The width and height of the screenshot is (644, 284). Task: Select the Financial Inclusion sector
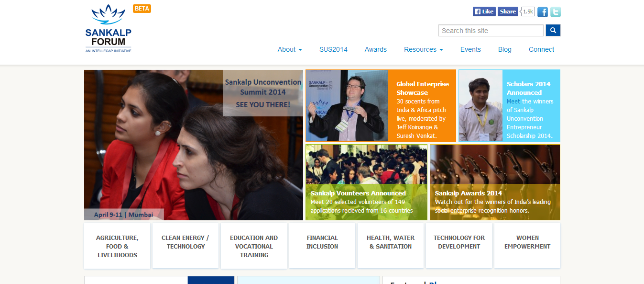pyautogui.click(x=322, y=246)
